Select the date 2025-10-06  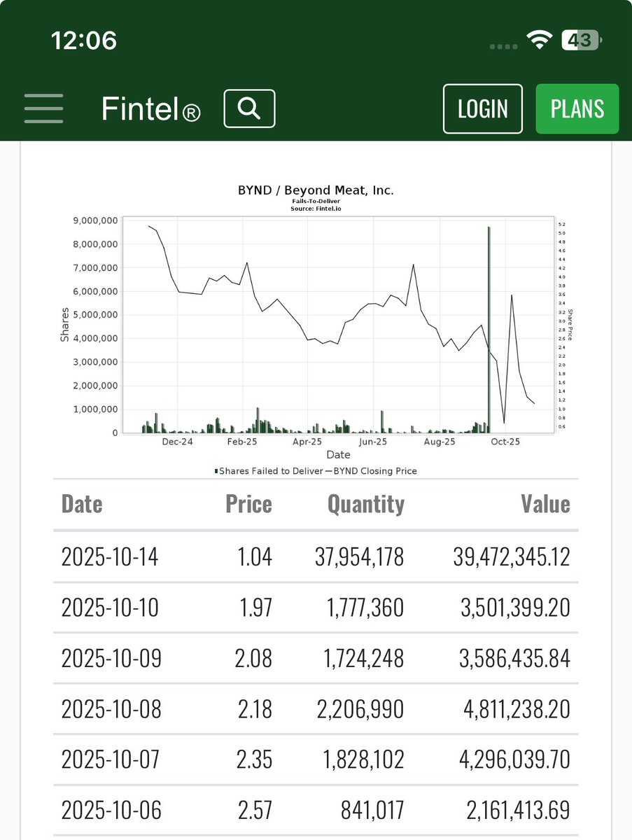pos(111,811)
